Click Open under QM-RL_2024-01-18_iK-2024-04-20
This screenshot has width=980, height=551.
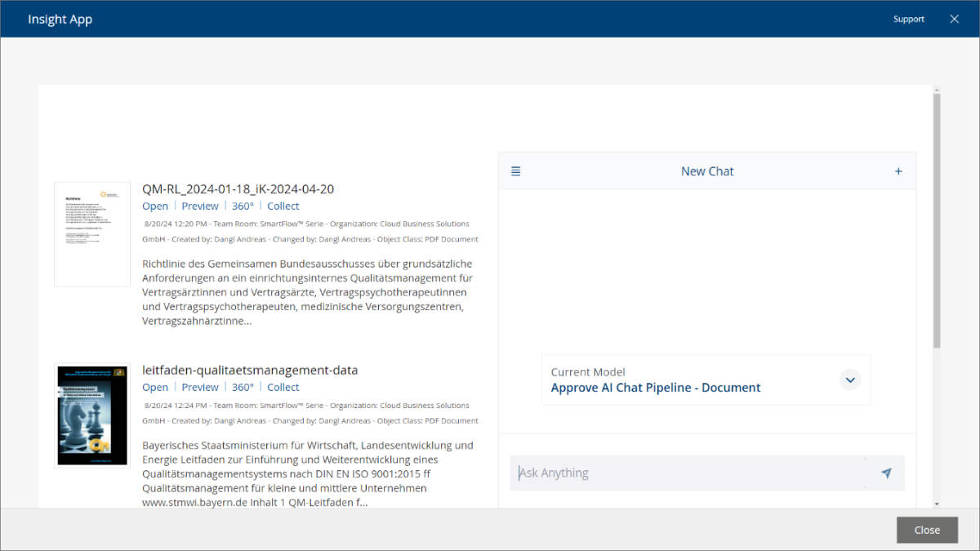coord(155,207)
